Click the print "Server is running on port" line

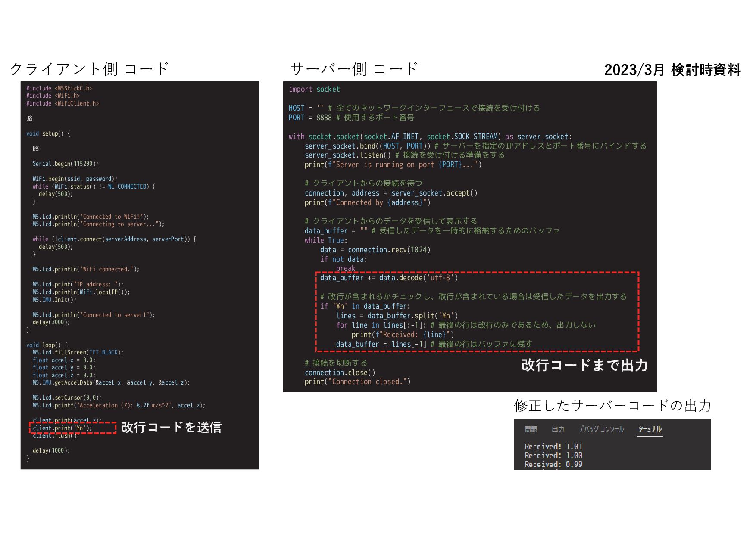click(x=393, y=165)
